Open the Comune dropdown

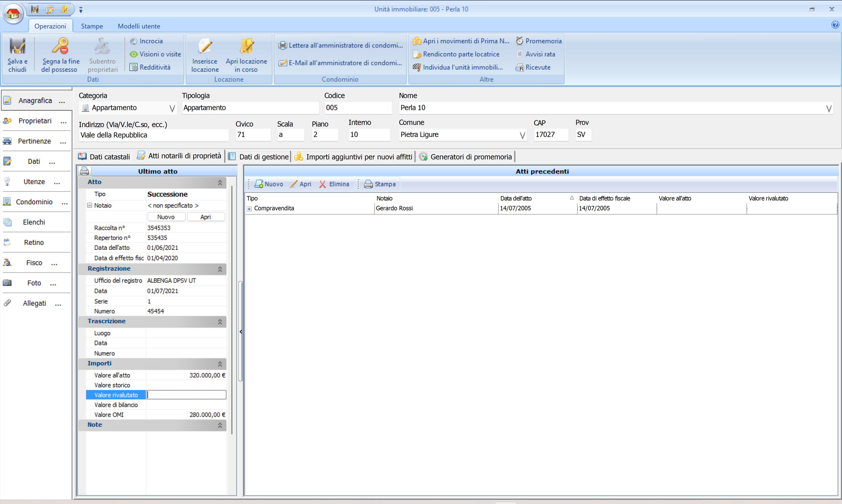click(x=522, y=135)
